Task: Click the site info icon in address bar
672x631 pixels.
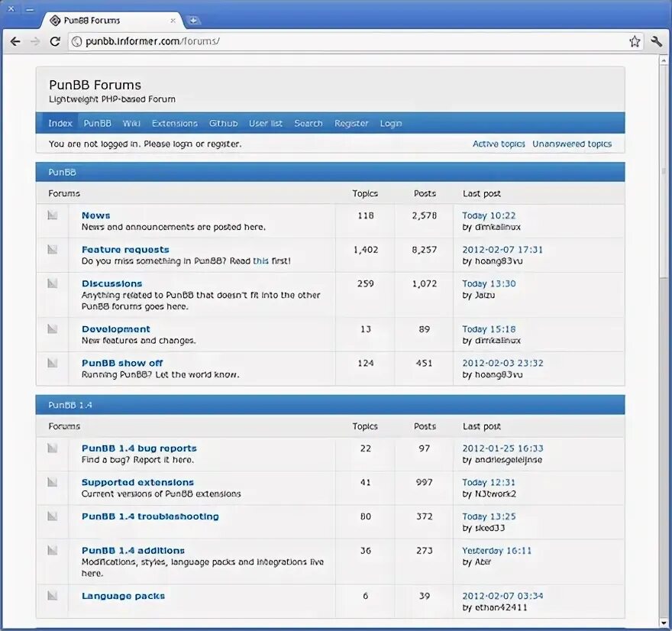Action: pos(76,41)
